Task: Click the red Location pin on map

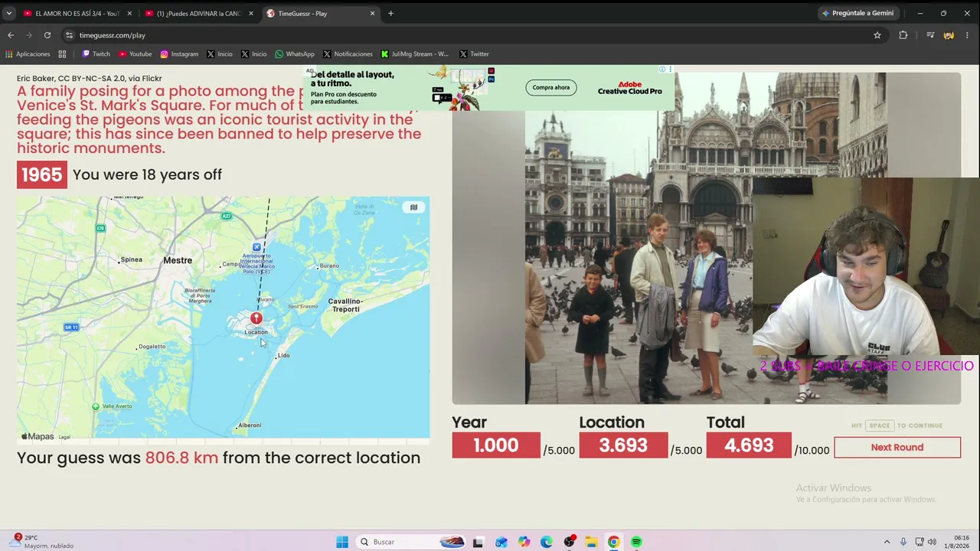Action: click(x=256, y=318)
